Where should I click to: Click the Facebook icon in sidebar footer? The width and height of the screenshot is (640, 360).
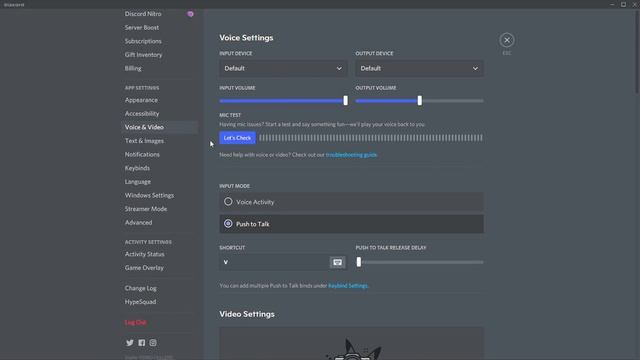(x=142, y=343)
